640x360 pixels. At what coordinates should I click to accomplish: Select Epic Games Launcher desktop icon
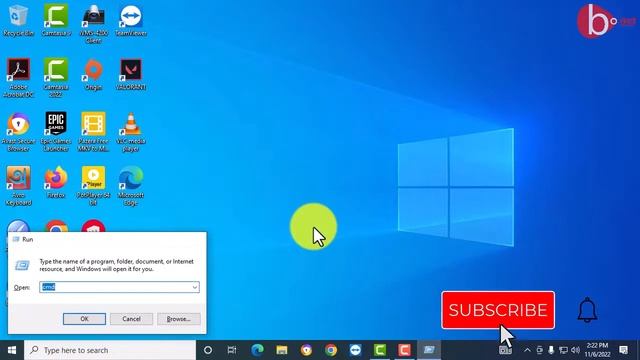(56, 131)
